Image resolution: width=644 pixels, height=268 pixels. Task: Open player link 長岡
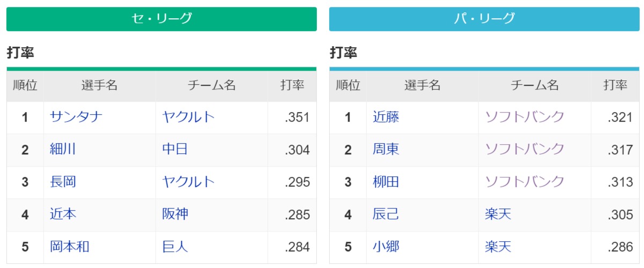63,182
